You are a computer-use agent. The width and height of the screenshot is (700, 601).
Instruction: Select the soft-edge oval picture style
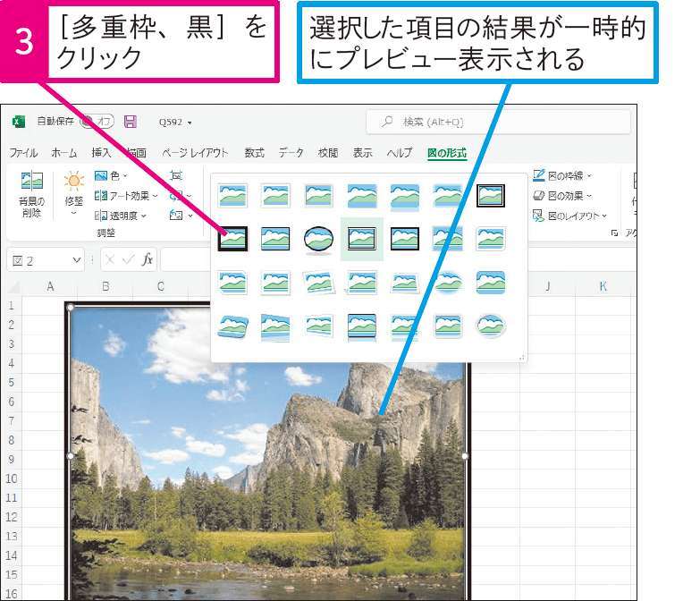tap(448, 283)
